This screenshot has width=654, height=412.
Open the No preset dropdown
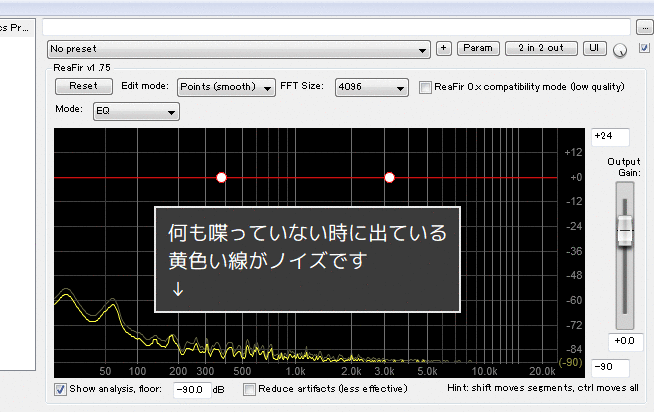[x=239, y=48]
